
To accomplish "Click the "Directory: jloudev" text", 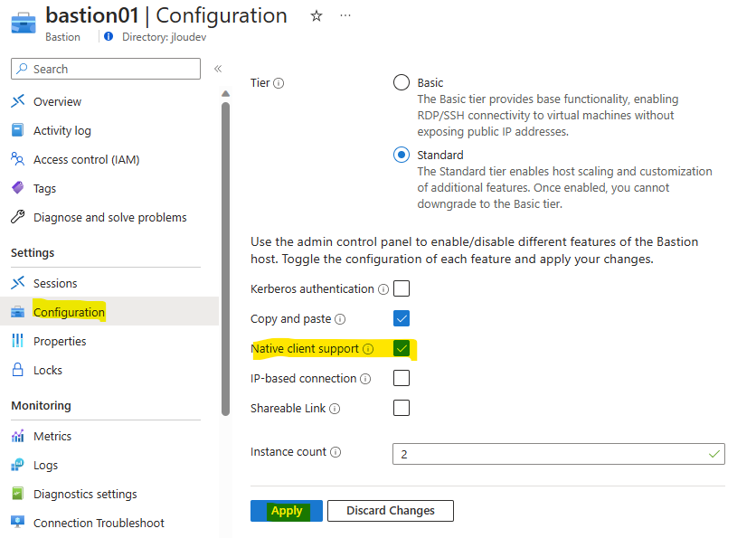I will click(x=164, y=37).
